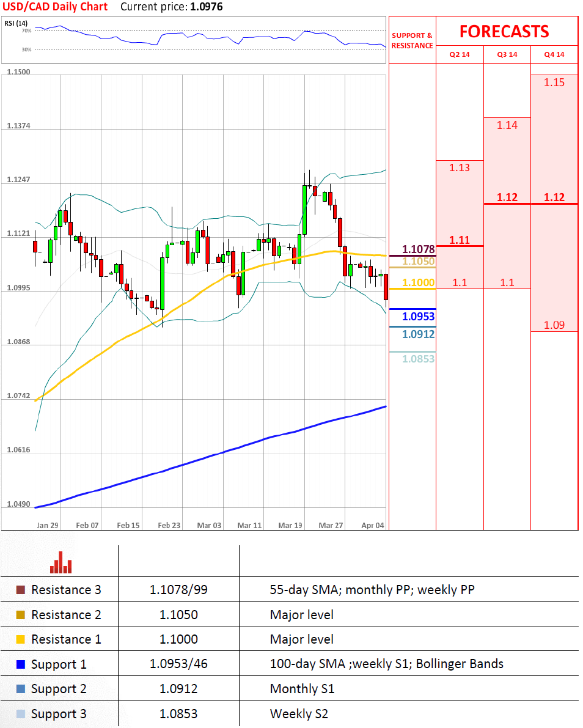Click the 'Support 2' row label

59,689
